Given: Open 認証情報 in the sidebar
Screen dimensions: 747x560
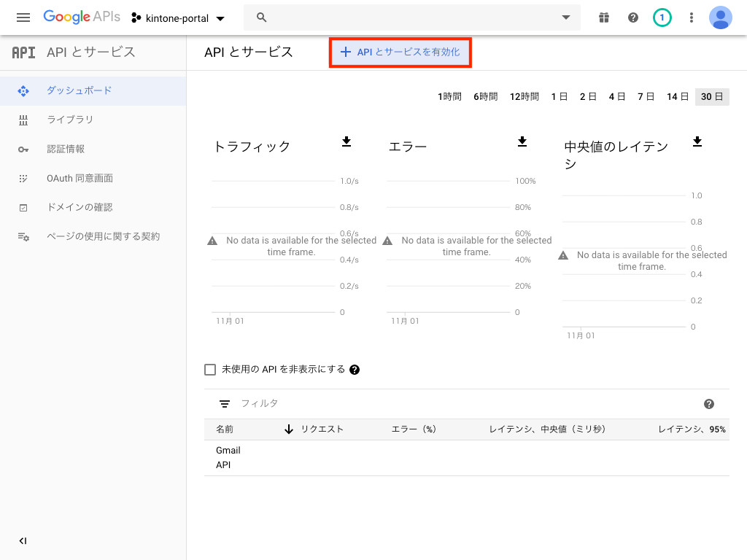Looking at the screenshot, I should click(x=66, y=149).
